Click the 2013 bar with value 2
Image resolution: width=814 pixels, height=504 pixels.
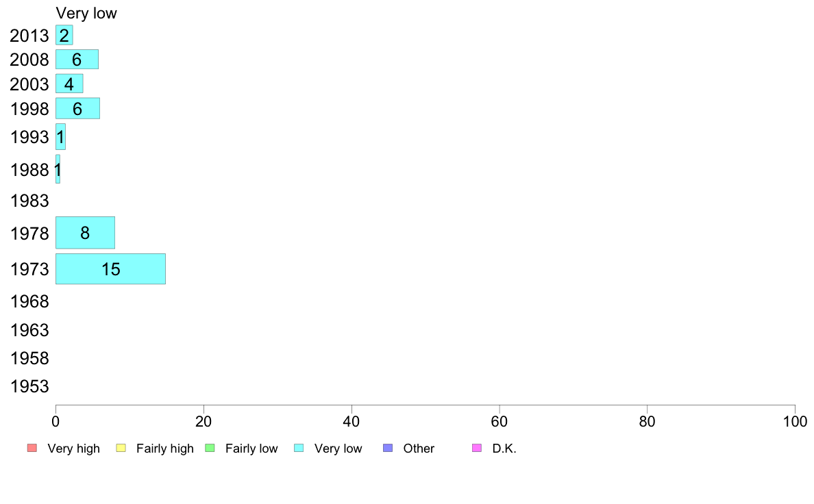64,35
